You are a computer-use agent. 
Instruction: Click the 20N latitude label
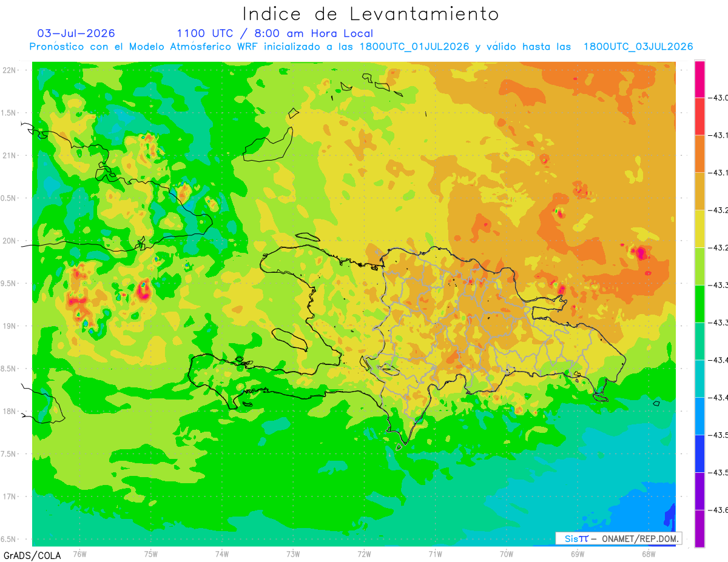click(10, 241)
